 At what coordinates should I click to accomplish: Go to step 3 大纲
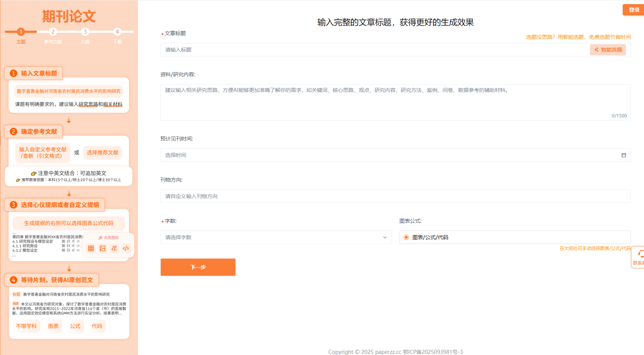[85, 32]
